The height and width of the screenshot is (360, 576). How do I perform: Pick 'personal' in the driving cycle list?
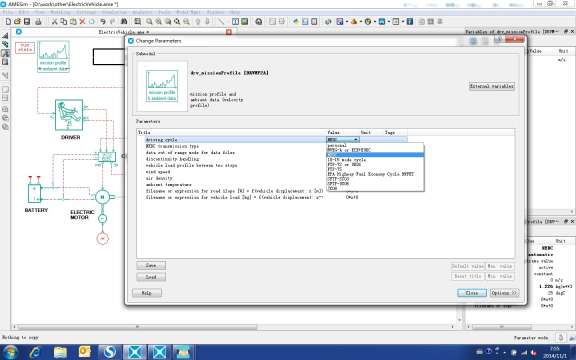click(337, 145)
